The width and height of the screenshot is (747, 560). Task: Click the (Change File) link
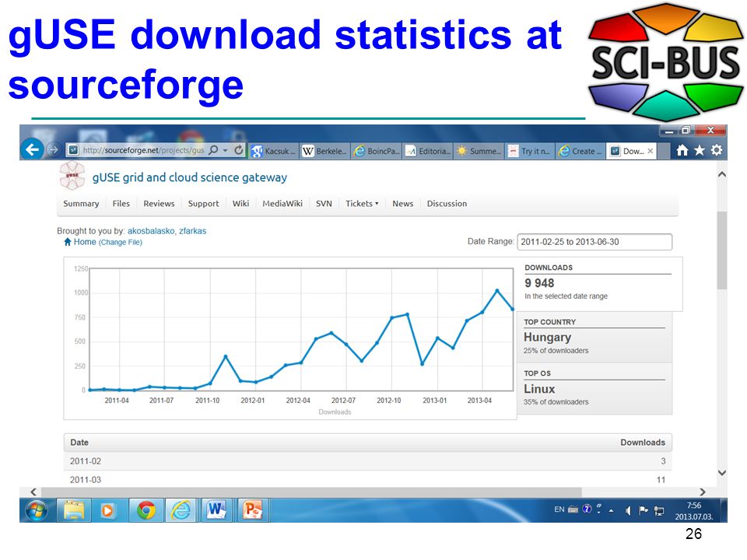coord(121,243)
